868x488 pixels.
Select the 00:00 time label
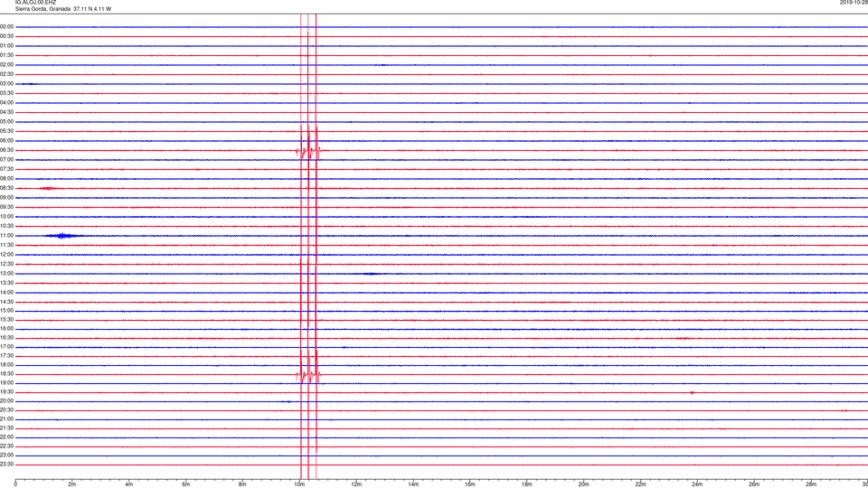pyautogui.click(x=6, y=26)
